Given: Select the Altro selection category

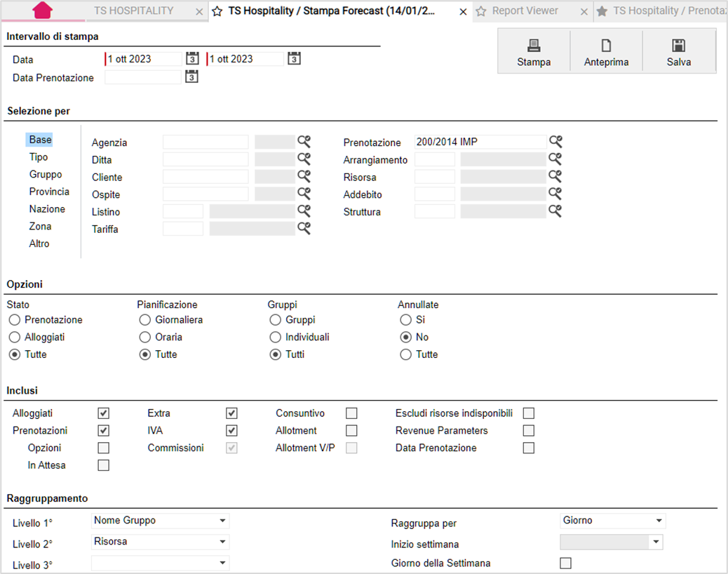Looking at the screenshot, I should pyautogui.click(x=39, y=243).
